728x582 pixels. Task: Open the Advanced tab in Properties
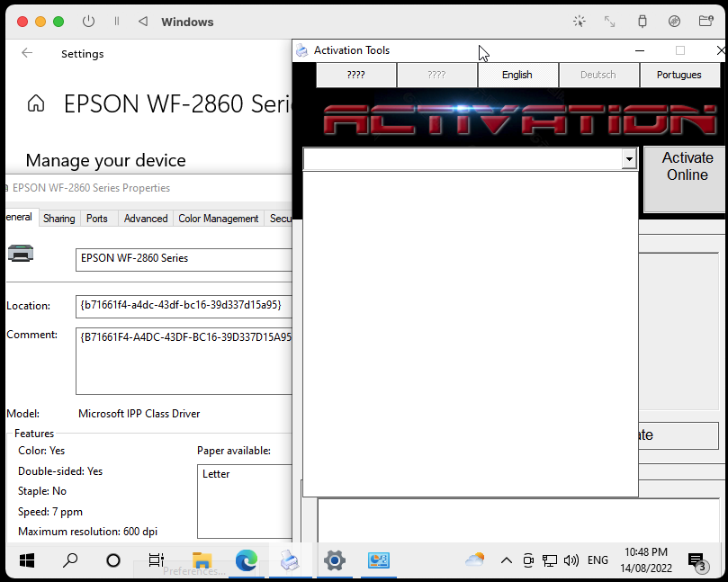(x=146, y=218)
